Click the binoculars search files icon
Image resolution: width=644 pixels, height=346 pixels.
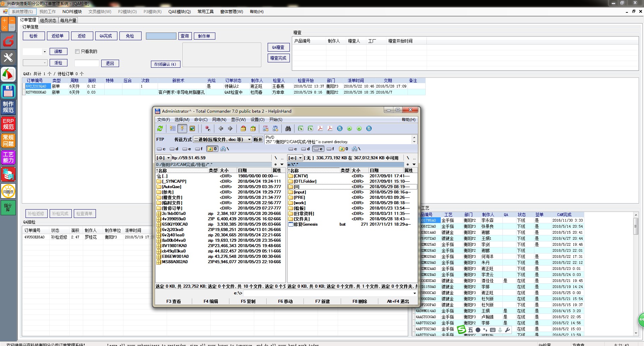(288, 128)
